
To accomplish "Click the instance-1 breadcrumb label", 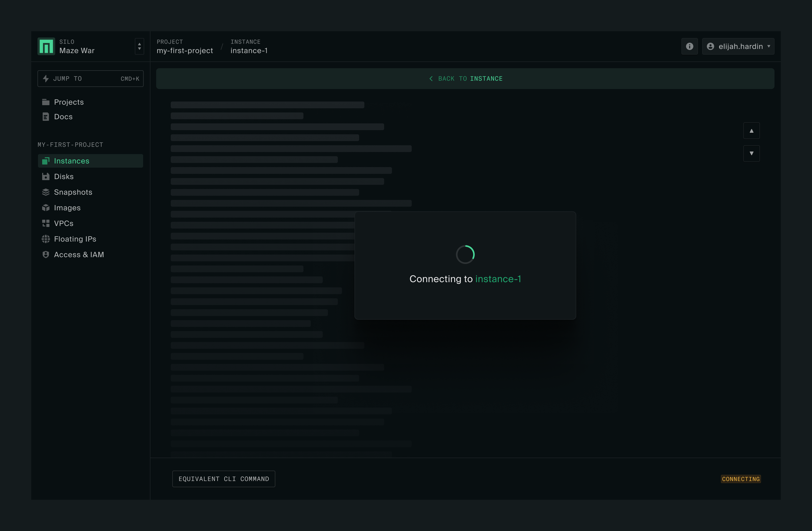I will point(249,50).
